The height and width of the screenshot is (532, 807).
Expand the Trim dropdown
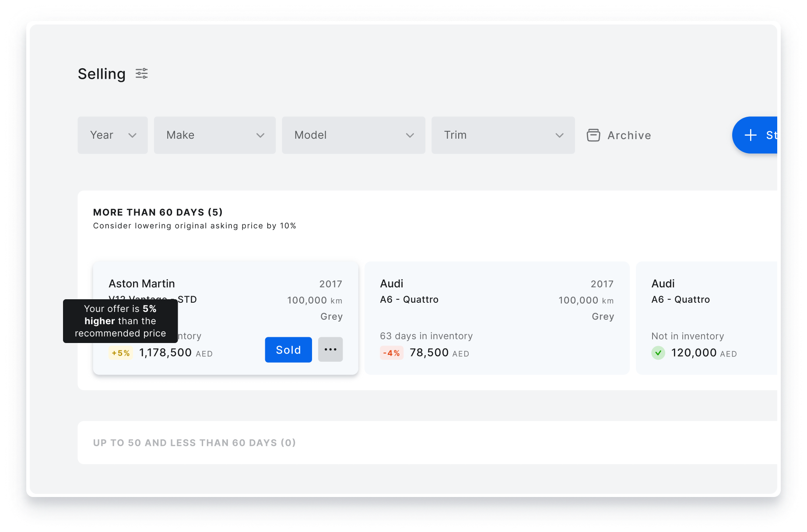tap(503, 135)
